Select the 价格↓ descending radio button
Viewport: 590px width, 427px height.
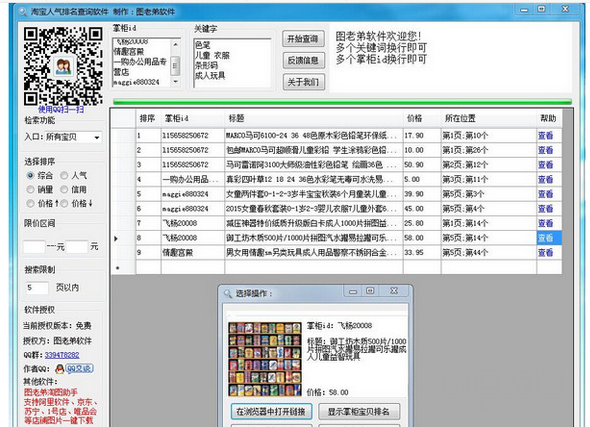[x=64, y=204]
